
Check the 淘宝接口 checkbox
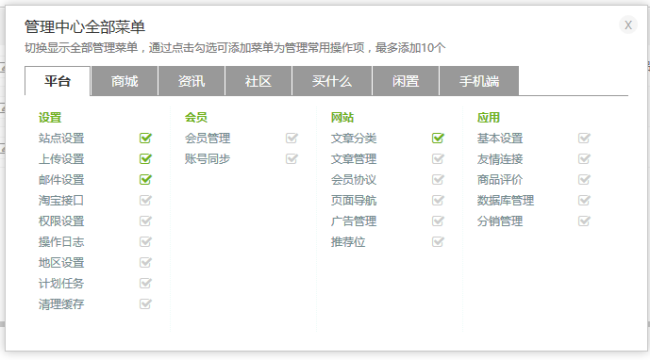(x=146, y=200)
